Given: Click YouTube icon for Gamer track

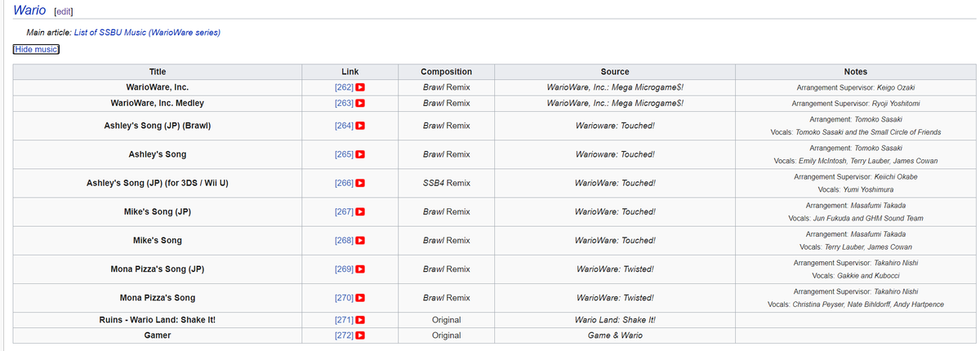Looking at the screenshot, I should (x=359, y=335).
